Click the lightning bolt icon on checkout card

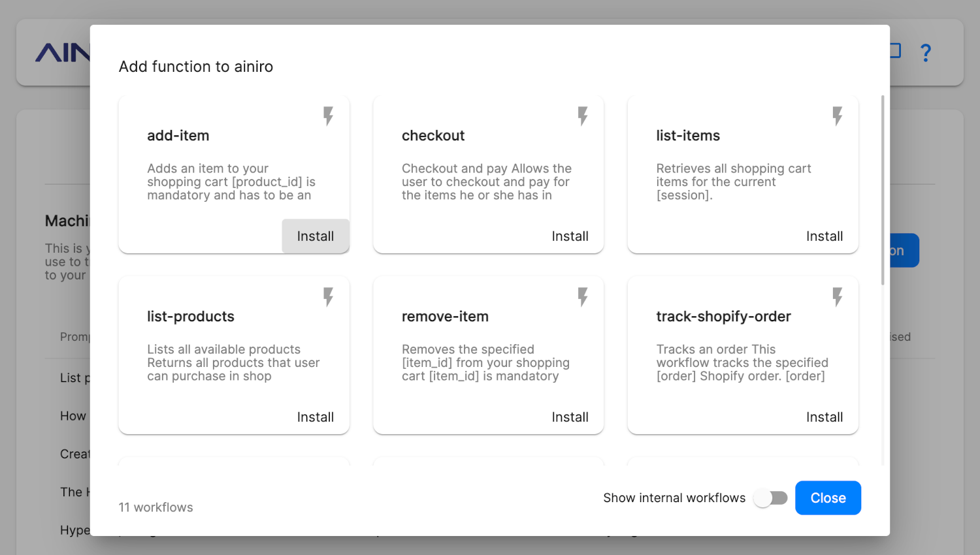583,116
